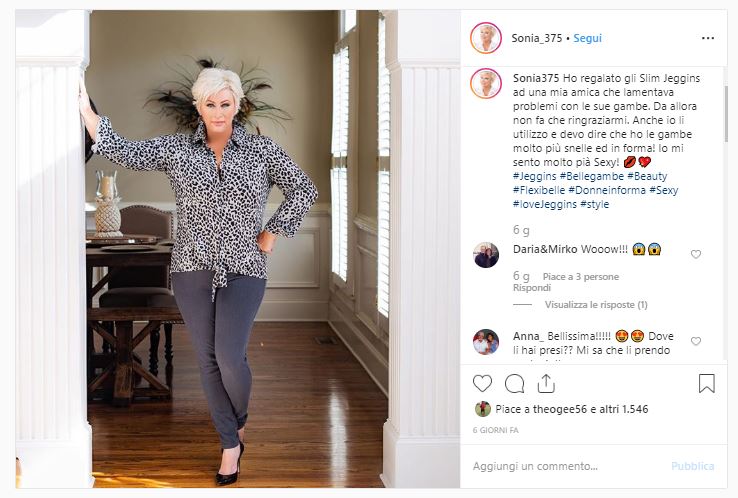Publish the comment with Pubblica
The width and height of the screenshot is (738, 498).
pos(692,466)
